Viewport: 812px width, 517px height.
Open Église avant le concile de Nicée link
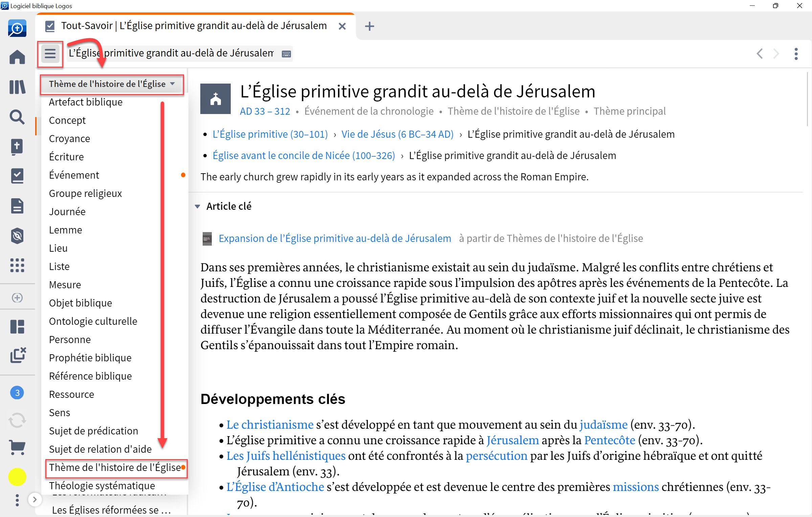coord(304,156)
